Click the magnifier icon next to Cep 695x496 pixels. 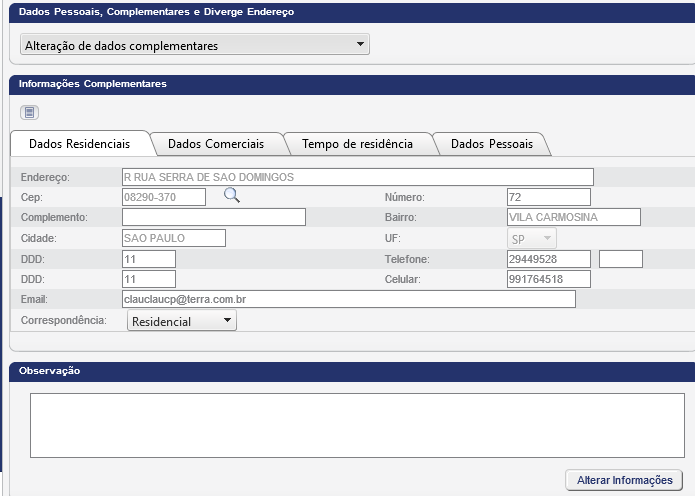click(x=232, y=196)
